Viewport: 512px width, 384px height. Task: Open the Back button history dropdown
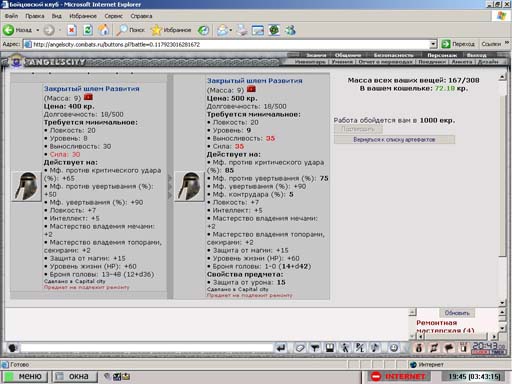pyautogui.click(x=38, y=30)
